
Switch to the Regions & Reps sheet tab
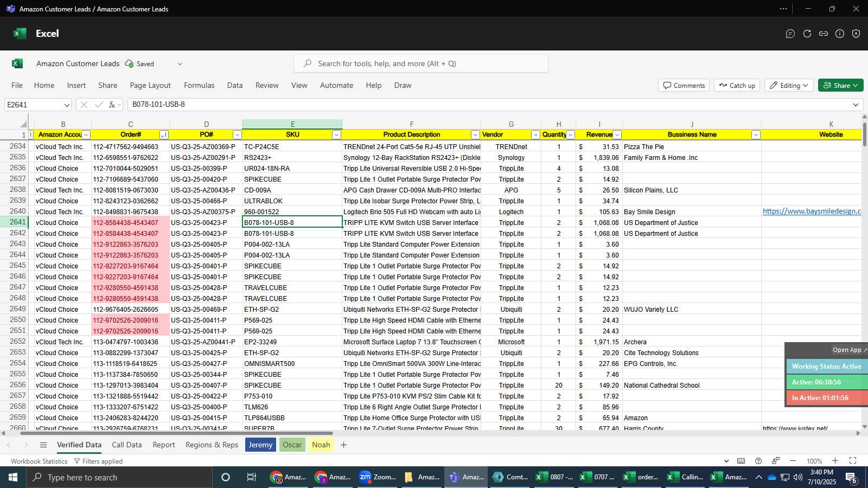[x=212, y=445]
